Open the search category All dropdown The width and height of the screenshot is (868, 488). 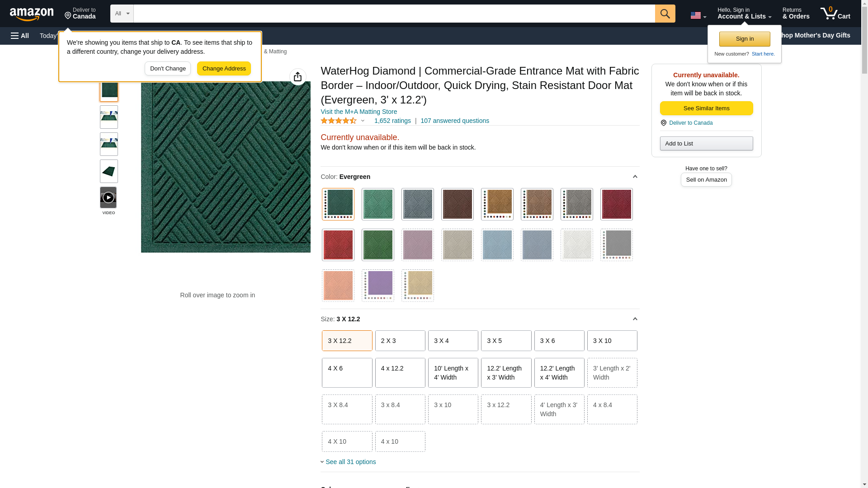click(122, 14)
